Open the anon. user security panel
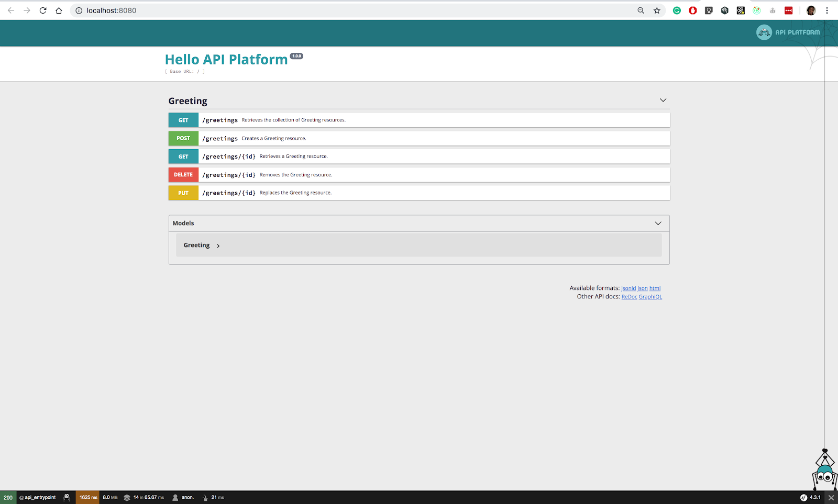The height and width of the screenshot is (504, 838). point(183,498)
